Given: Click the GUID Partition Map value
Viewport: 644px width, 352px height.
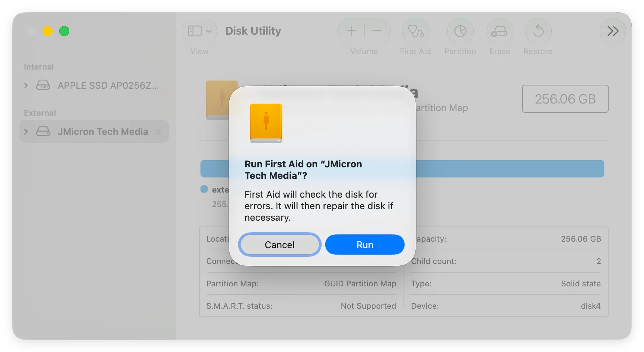Looking at the screenshot, I should (360, 283).
